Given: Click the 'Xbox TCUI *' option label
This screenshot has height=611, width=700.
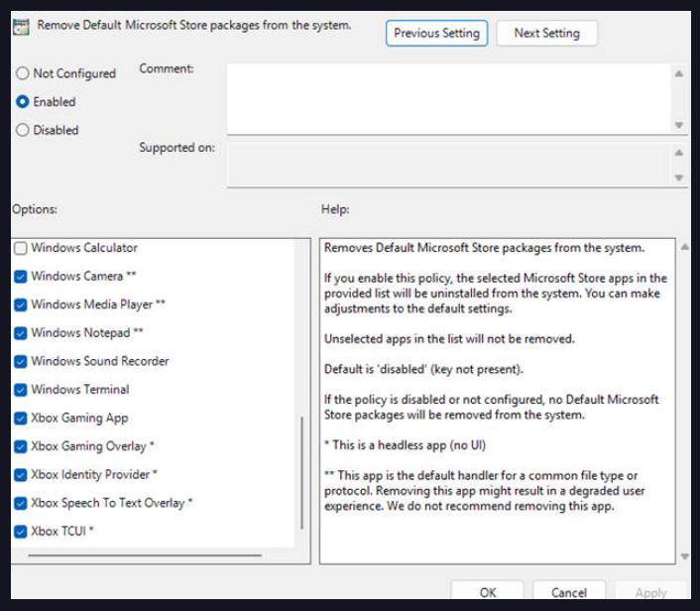Looking at the screenshot, I should [x=62, y=531].
